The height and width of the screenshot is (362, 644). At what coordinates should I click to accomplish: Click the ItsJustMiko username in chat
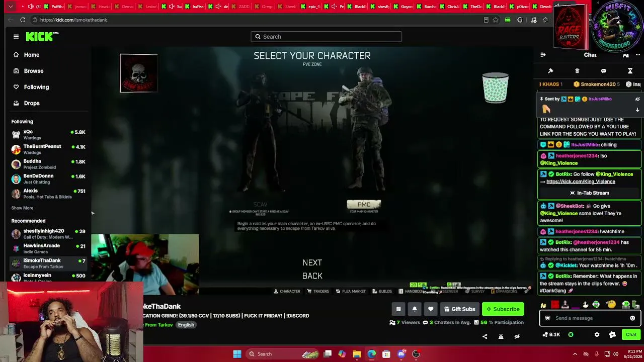point(585,145)
